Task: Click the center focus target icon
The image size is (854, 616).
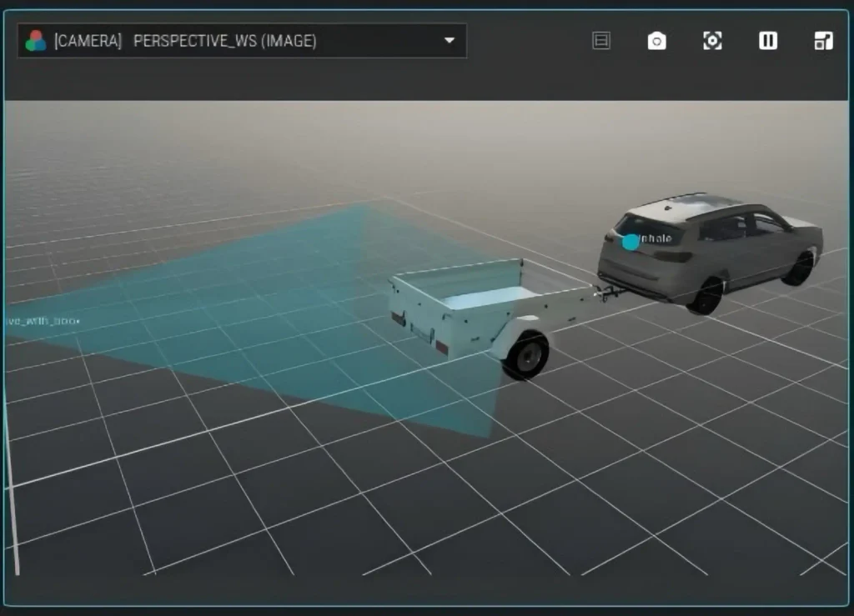Action: point(712,41)
